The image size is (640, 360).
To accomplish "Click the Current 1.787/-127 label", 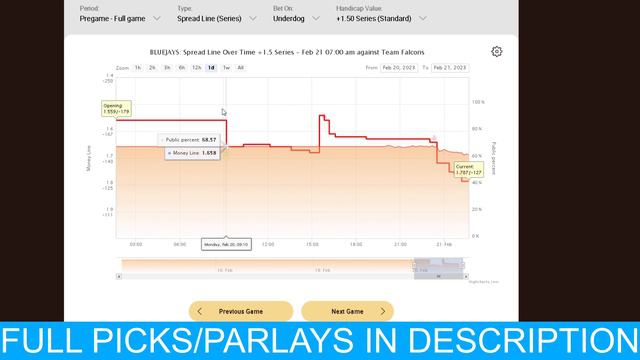I will (469, 169).
